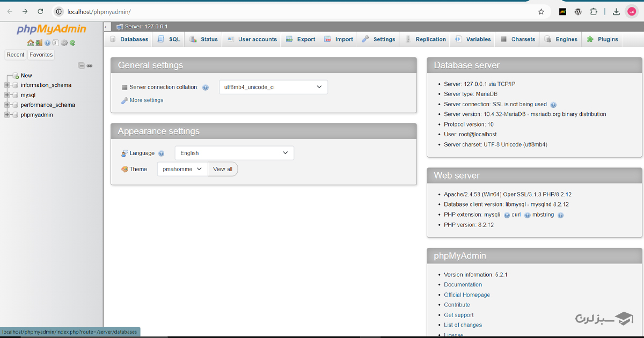The height and width of the screenshot is (338, 644).
Task: Open the More settings link
Action: pyautogui.click(x=146, y=100)
